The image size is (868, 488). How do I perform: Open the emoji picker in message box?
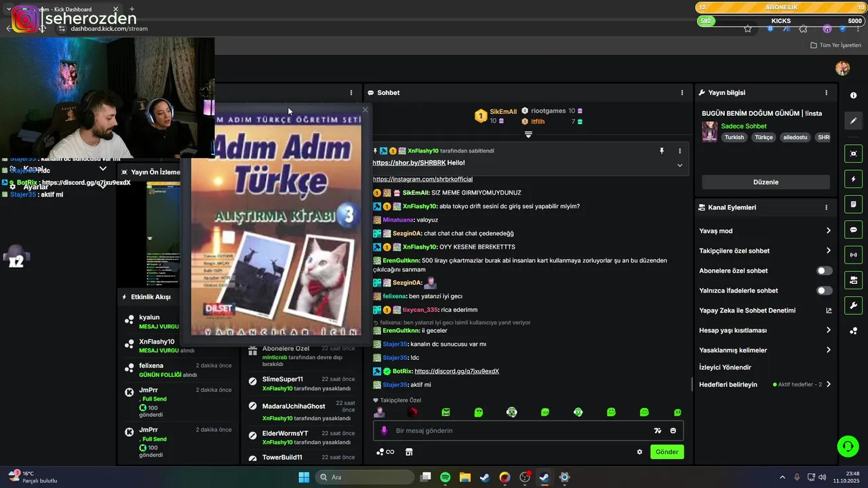click(673, 430)
